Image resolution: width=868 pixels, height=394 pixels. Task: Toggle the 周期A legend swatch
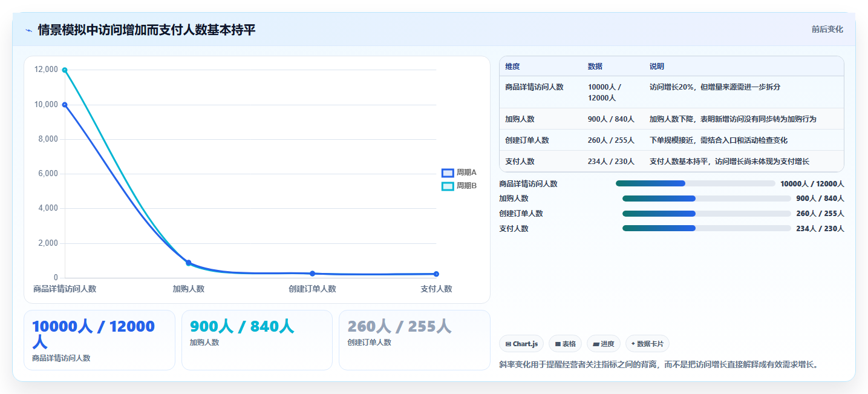tap(448, 173)
